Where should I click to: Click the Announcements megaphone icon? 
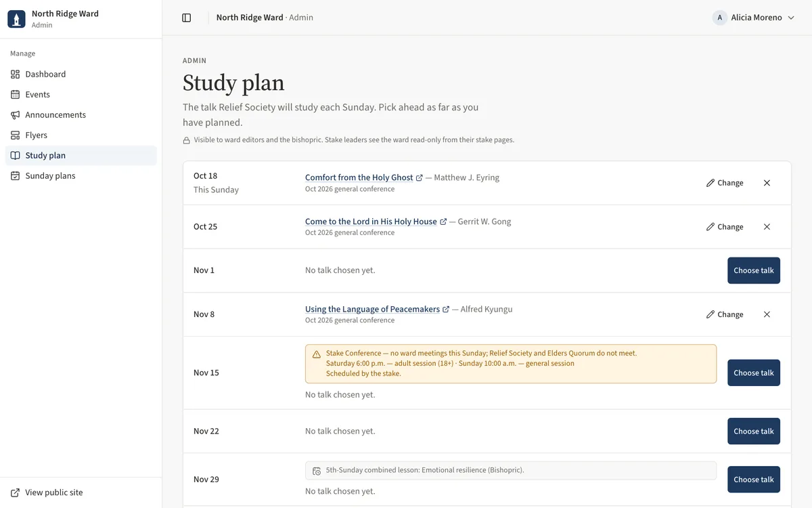coord(16,115)
